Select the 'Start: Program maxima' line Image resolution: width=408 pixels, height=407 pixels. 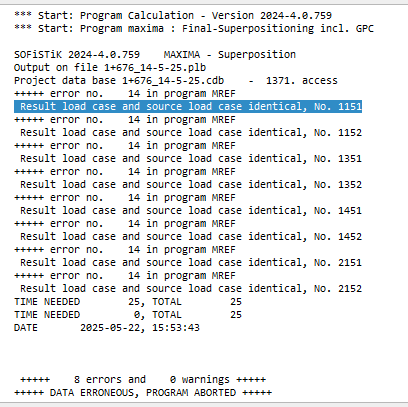point(194,28)
